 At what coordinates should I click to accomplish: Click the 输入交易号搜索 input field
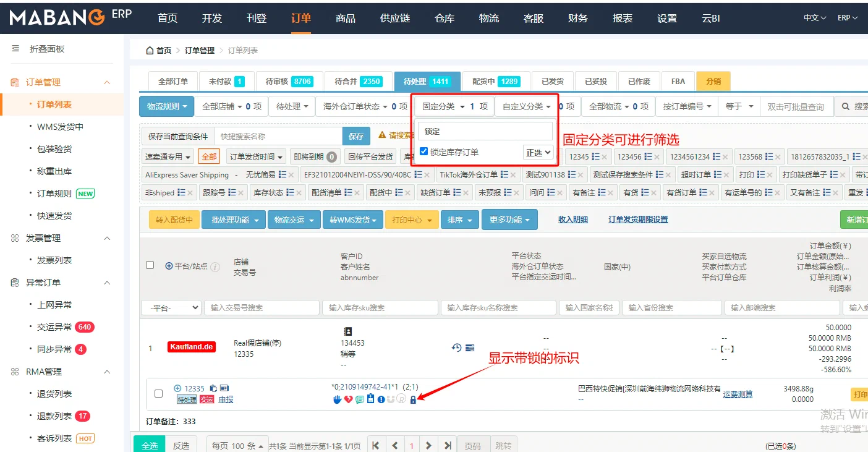[x=262, y=307]
